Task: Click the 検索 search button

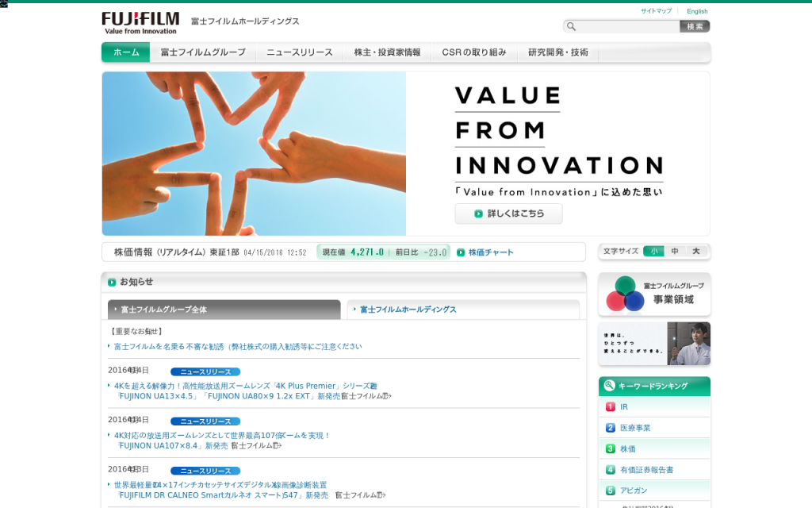Action: (695, 26)
